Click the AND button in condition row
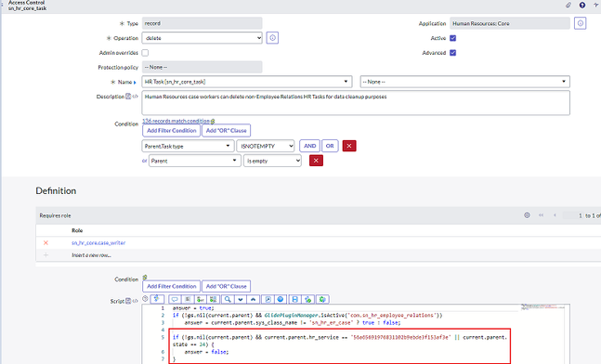This screenshot has width=601, height=364. click(309, 146)
